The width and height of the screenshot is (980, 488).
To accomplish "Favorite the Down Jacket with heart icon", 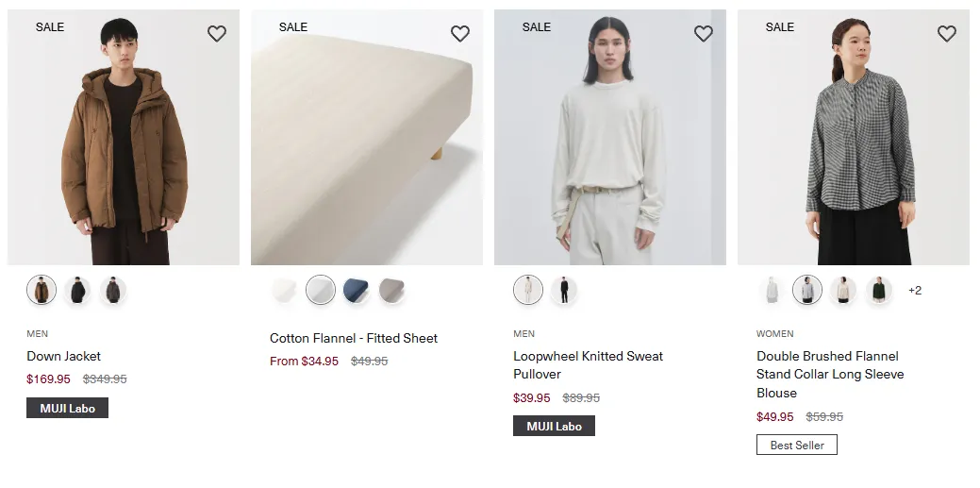I will (217, 34).
